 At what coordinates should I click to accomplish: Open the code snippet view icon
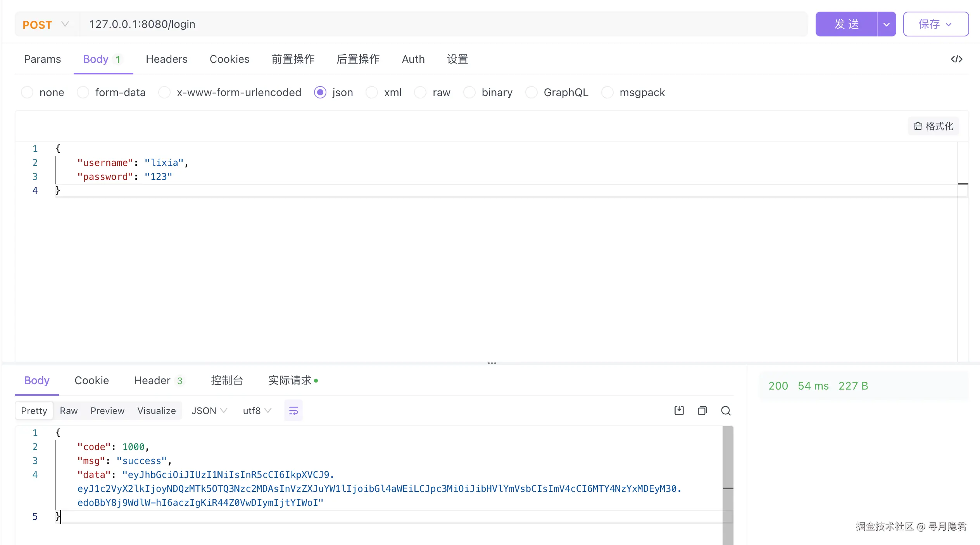pyautogui.click(x=956, y=59)
